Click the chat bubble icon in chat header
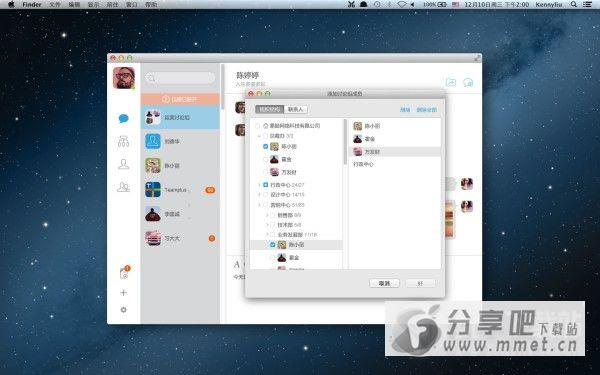The height and width of the screenshot is (375, 600). click(x=468, y=82)
